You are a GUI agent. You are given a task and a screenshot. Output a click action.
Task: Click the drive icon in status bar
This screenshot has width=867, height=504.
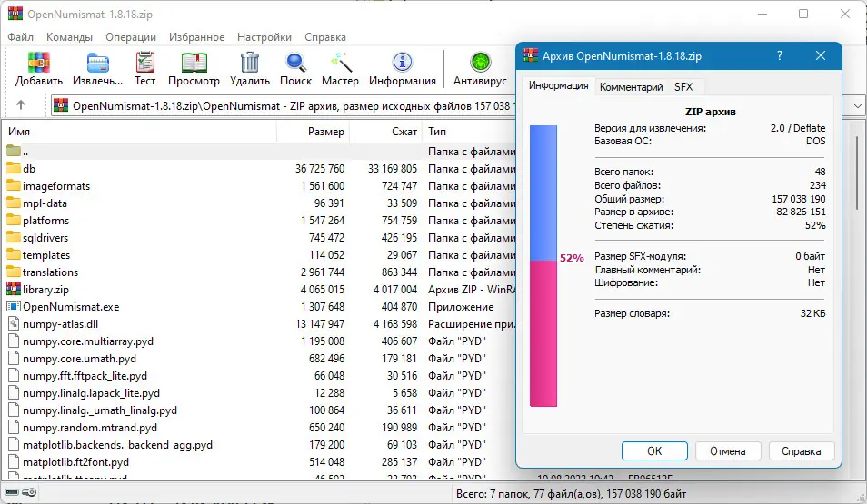[x=12, y=492]
